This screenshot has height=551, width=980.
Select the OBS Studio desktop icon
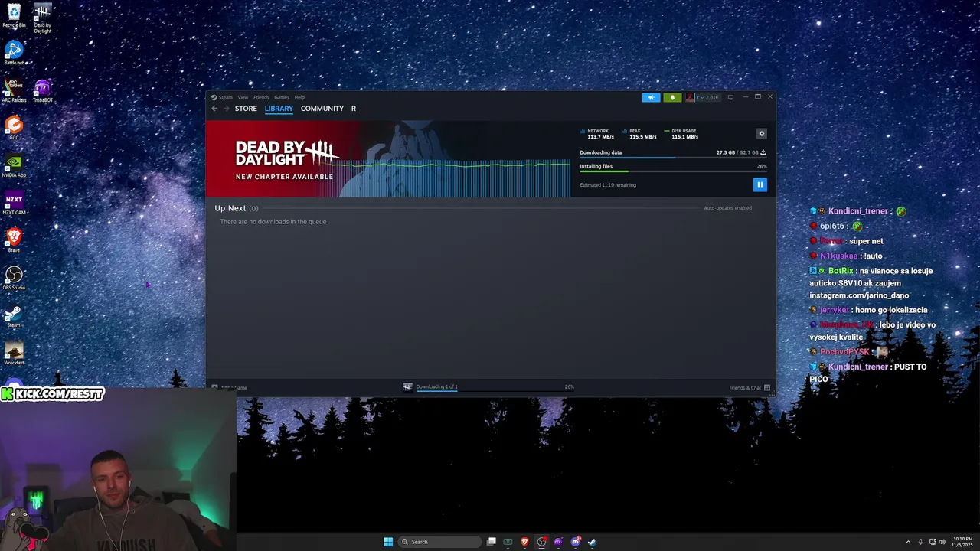[14, 278]
